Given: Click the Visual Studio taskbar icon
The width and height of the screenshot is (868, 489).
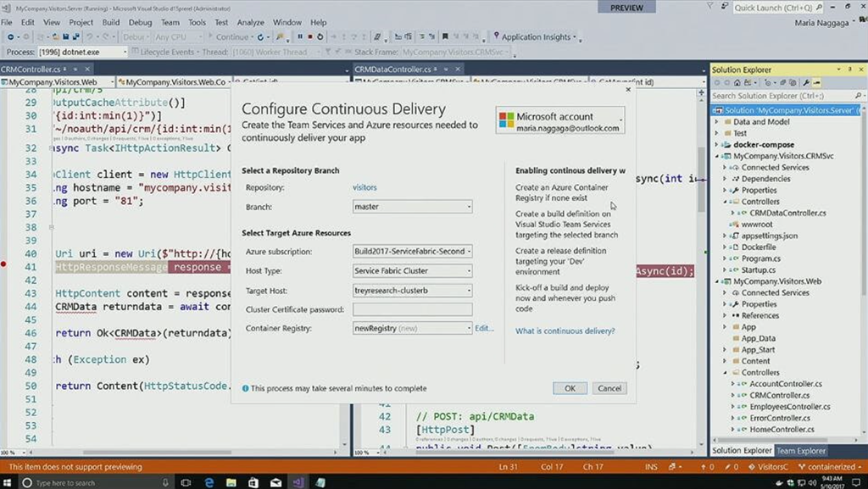Looking at the screenshot, I should 298,482.
